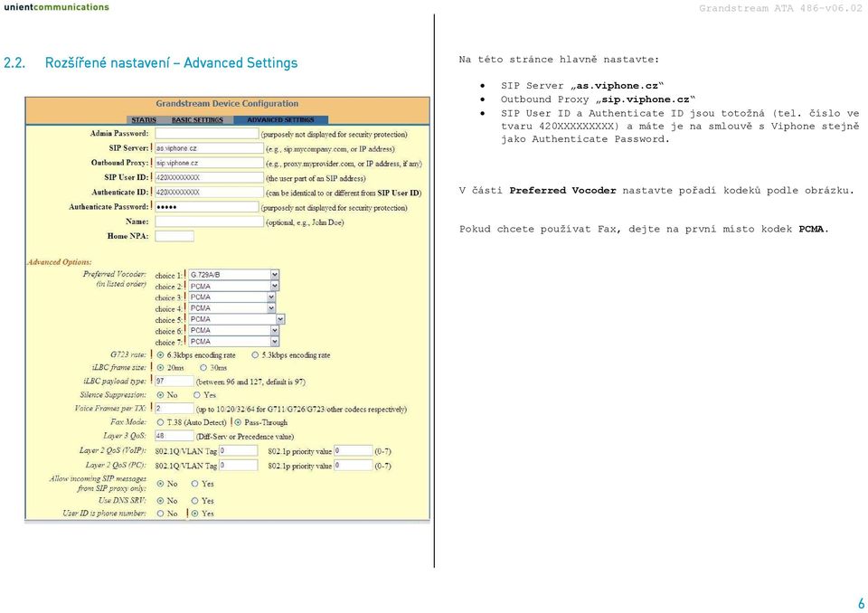Click the Admin Password field
This screenshot has height=613, width=868.
click(x=206, y=134)
